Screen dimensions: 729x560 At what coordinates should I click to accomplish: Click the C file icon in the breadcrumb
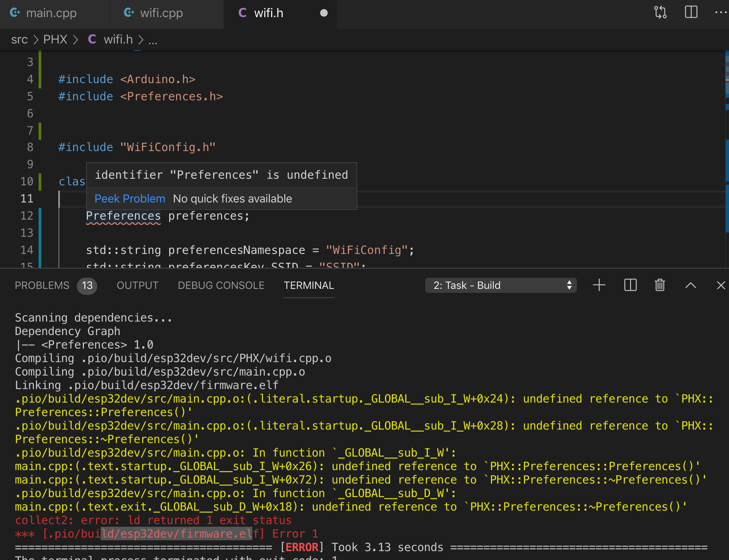click(92, 39)
